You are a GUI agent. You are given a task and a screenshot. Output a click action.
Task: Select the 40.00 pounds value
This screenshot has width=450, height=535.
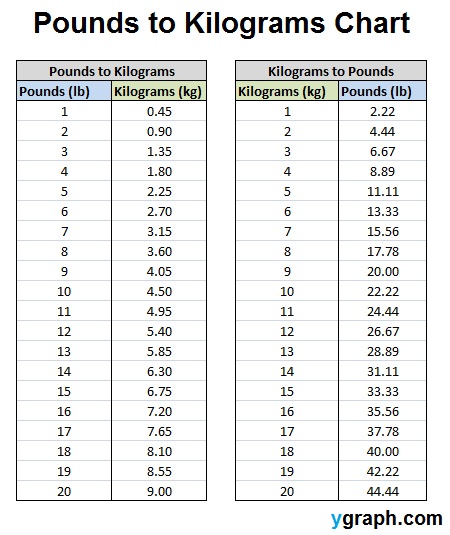[382, 451]
